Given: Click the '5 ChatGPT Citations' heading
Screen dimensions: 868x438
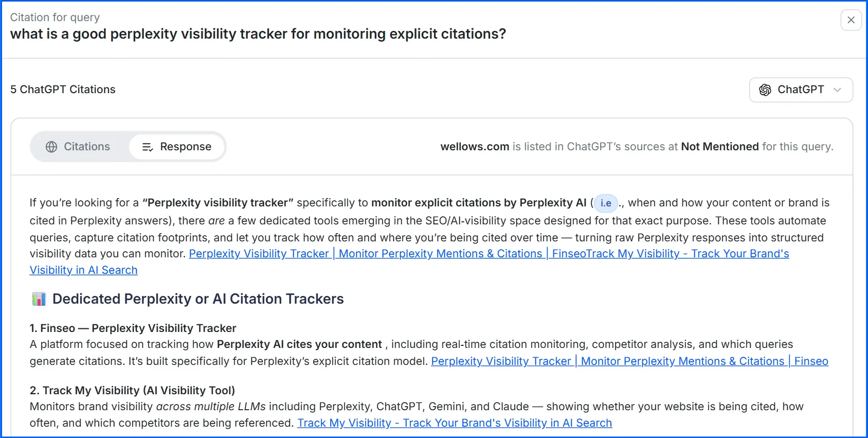Looking at the screenshot, I should (63, 90).
